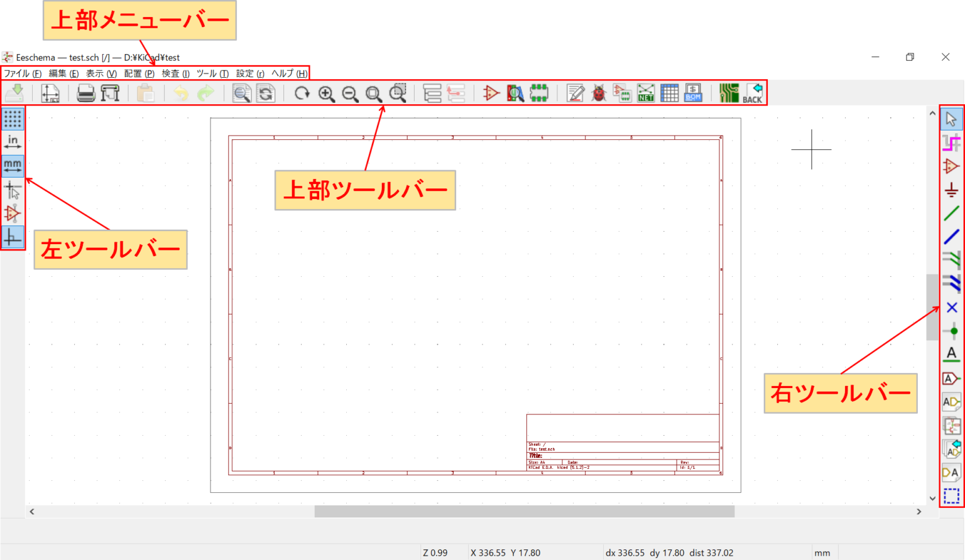The width and height of the screenshot is (965, 560).
Task: Select the place power port tool
Action: [x=951, y=190]
